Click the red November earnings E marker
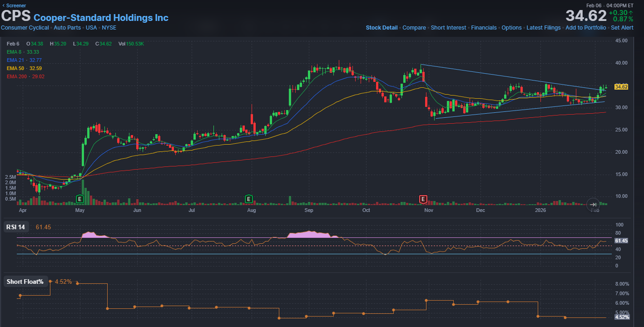This screenshot has height=327, width=644. pyautogui.click(x=423, y=199)
